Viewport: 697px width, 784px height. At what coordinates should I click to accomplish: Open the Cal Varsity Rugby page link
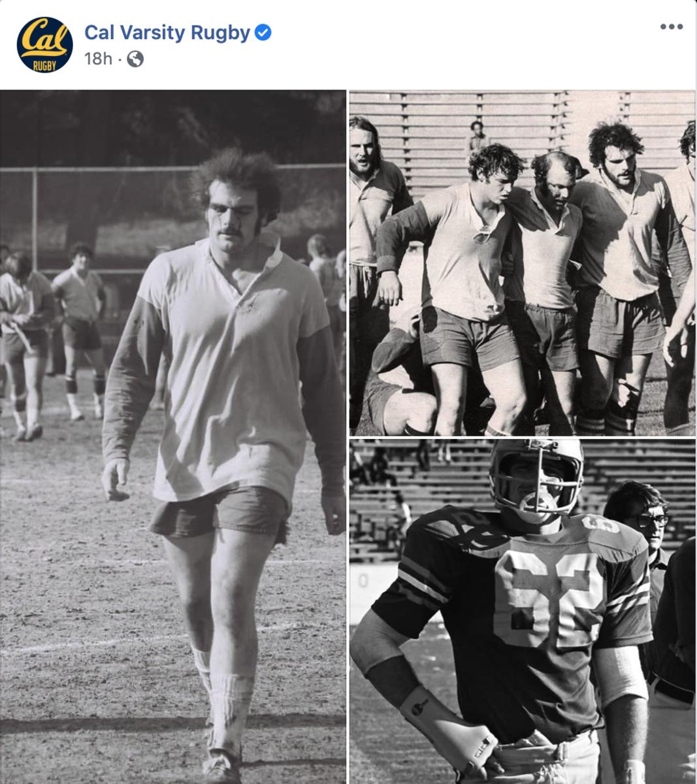click(x=167, y=33)
